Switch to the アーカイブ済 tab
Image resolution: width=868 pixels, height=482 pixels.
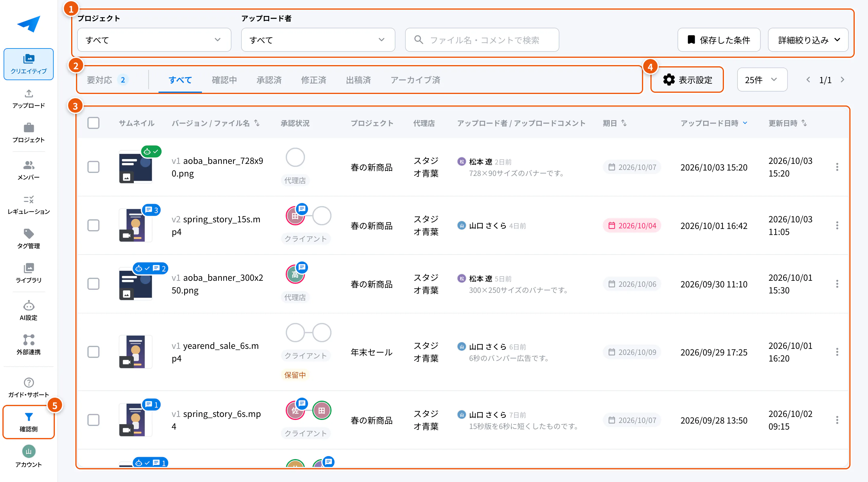point(415,80)
